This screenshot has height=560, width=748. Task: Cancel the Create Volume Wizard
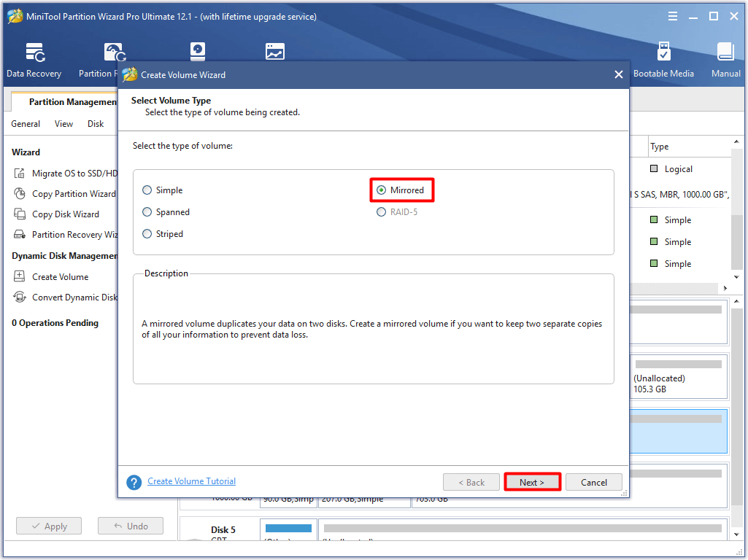pyautogui.click(x=594, y=482)
